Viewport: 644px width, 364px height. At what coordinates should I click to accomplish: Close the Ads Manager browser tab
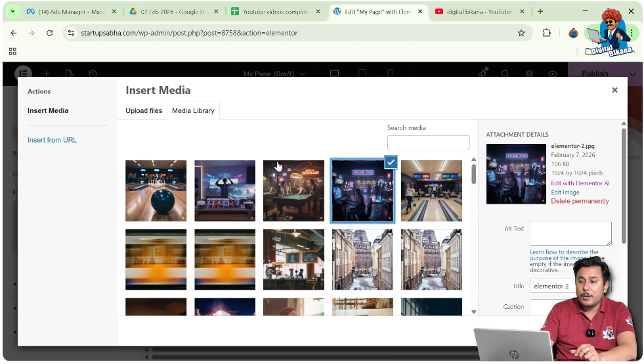(x=114, y=12)
